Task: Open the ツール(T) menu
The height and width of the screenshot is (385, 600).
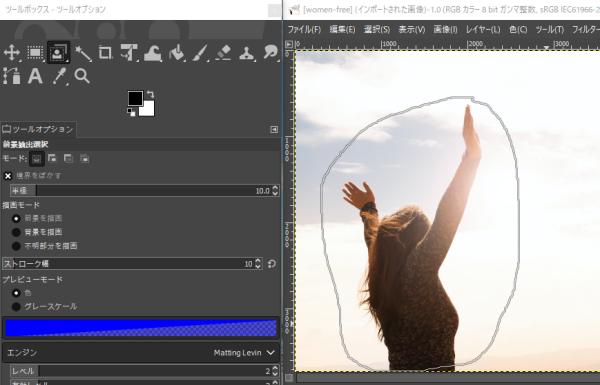Action: (x=549, y=29)
